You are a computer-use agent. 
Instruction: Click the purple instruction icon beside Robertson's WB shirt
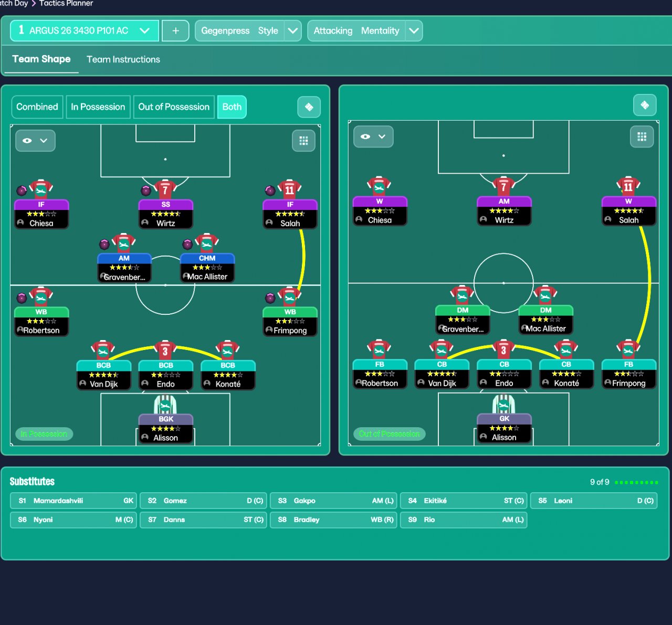(x=22, y=298)
